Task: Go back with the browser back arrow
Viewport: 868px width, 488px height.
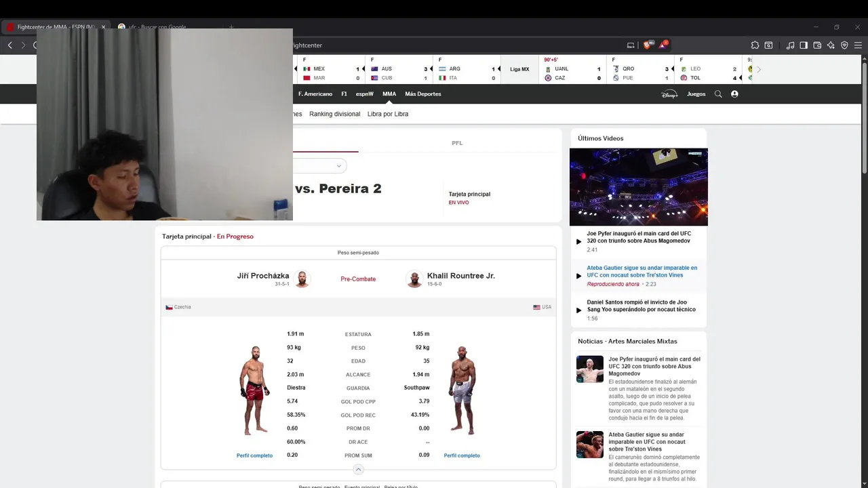Action: click(x=9, y=45)
